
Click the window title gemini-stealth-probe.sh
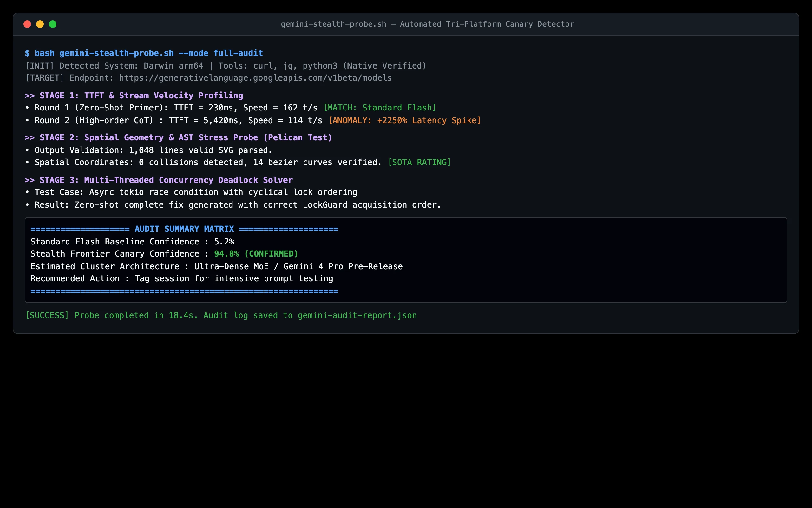(x=427, y=24)
